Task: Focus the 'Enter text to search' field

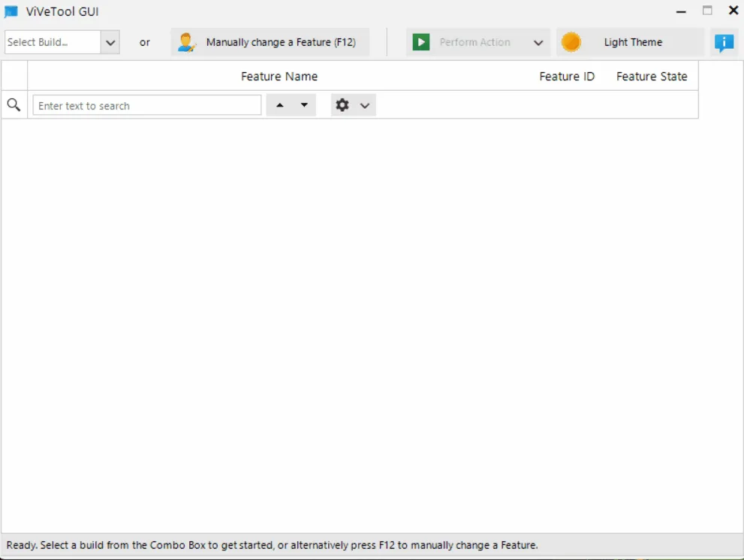Action: [147, 106]
